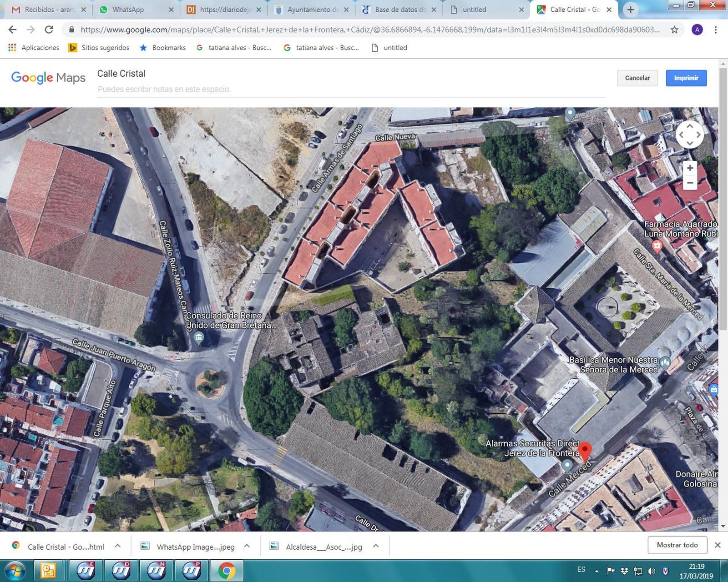Click the map zoom in control

coord(690,168)
